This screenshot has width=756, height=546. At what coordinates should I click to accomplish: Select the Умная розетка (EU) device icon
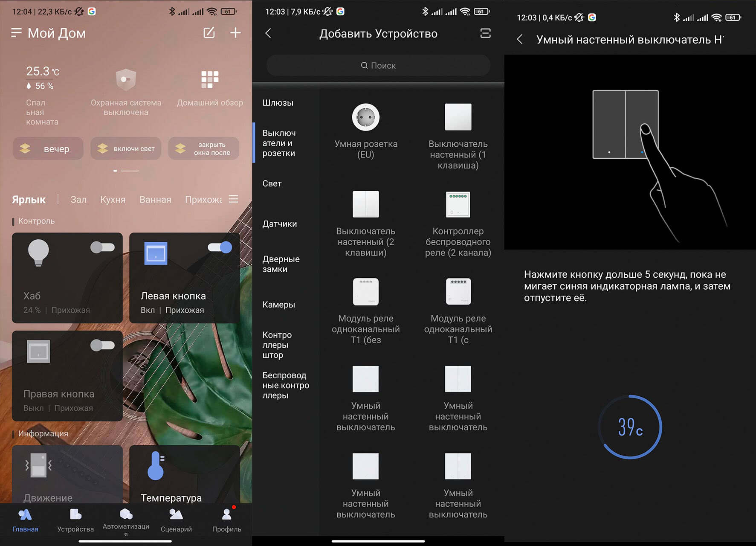coord(366,117)
